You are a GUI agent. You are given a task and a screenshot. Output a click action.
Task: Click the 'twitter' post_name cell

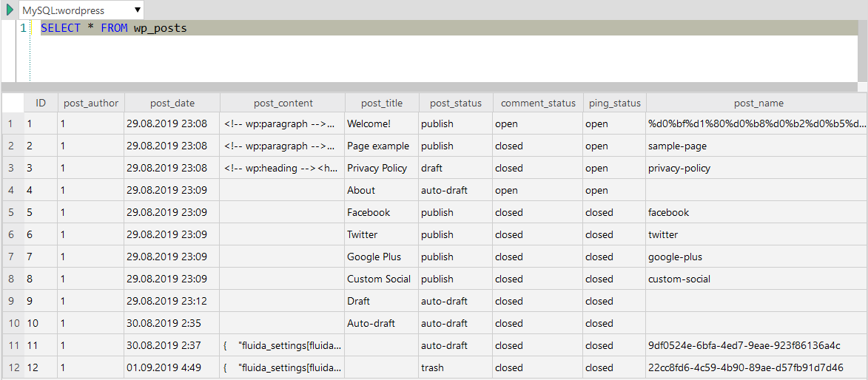(x=757, y=234)
